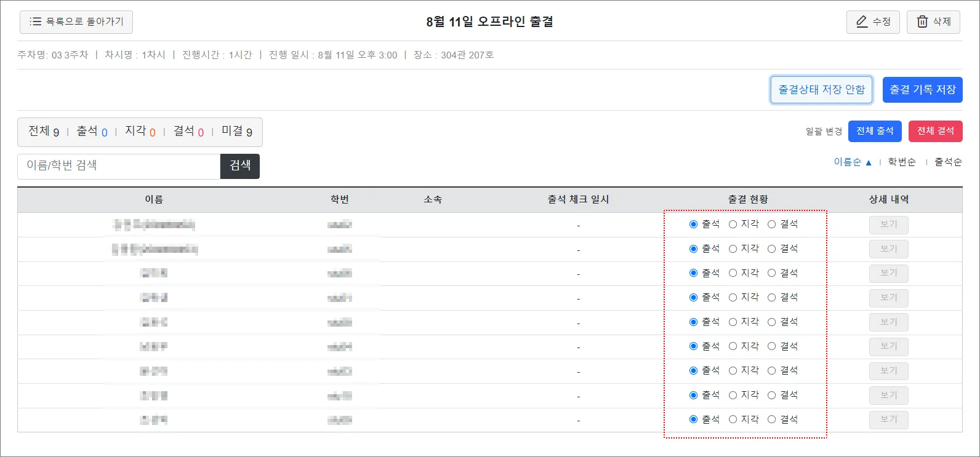This screenshot has width=980, height=457.
Task: Click the 일괄 변경 label
Action: pyautogui.click(x=824, y=131)
